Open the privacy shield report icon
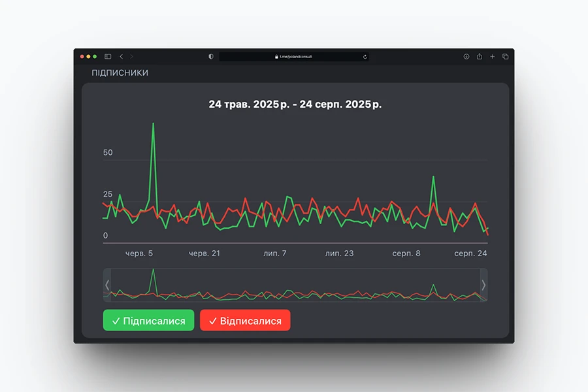The width and height of the screenshot is (588, 392). tap(211, 57)
